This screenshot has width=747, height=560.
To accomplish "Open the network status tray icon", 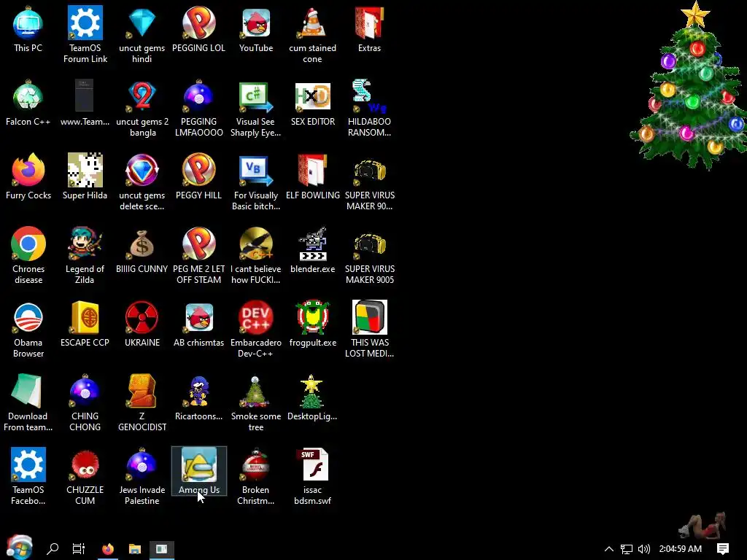I will click(x=627, y=549).
